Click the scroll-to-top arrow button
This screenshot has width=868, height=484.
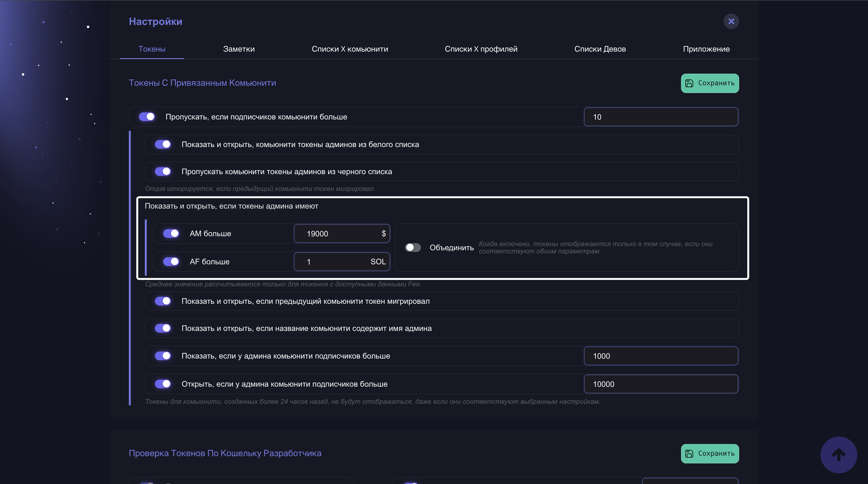[x=838, y=455]
